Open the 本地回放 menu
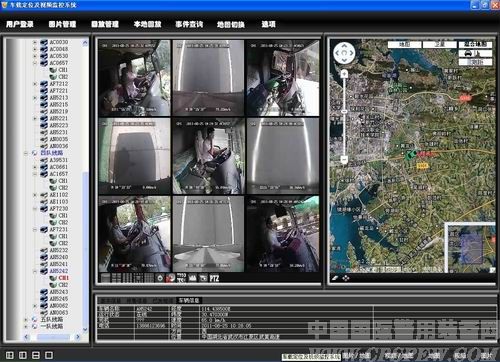Image resolution: width=500 pixels, height=362 pixels. coord(147,24)
